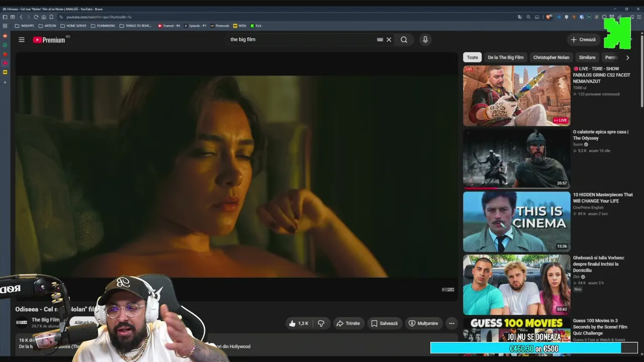This screenshot has width=644, height=362.
Task: Toggle the browser sidebar panel icon
Action: coord(5,17)
